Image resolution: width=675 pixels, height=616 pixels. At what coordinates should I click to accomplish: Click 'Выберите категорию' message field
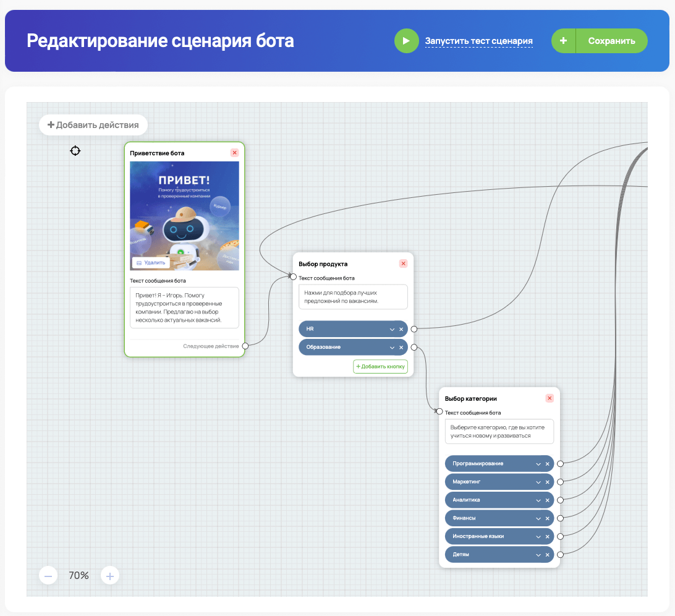click(x=499, y=432)
